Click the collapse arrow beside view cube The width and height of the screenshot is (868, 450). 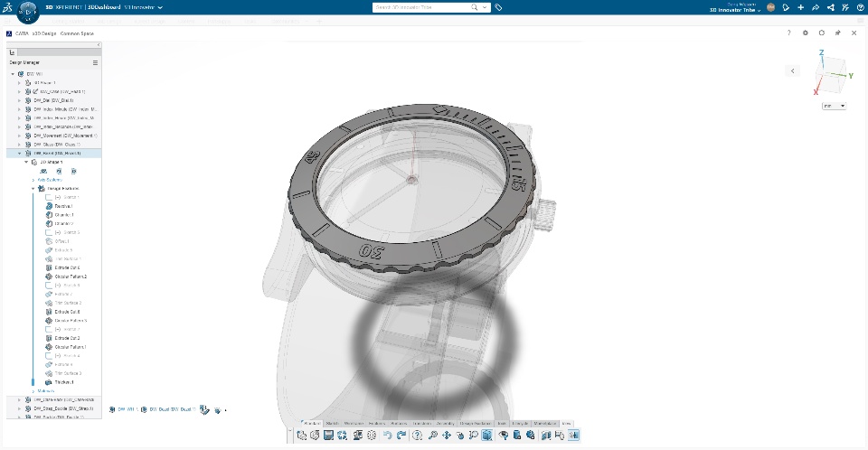[x=793, y=70]
